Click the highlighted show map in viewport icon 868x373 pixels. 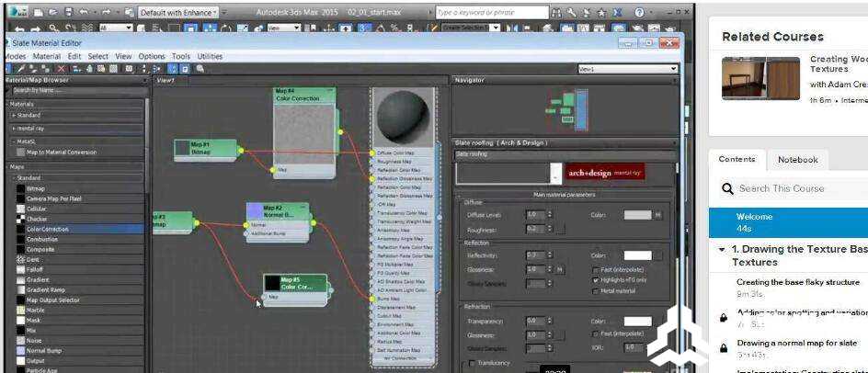pos(184,69)
